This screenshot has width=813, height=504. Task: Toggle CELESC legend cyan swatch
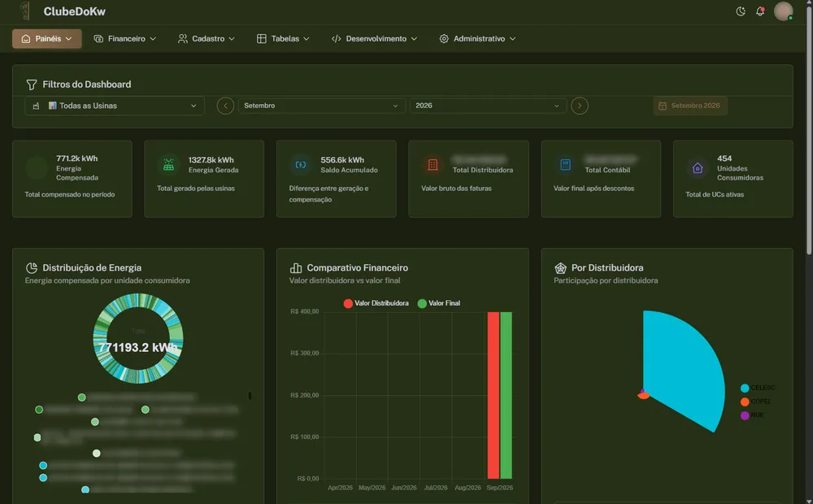(x=745, y=388)
